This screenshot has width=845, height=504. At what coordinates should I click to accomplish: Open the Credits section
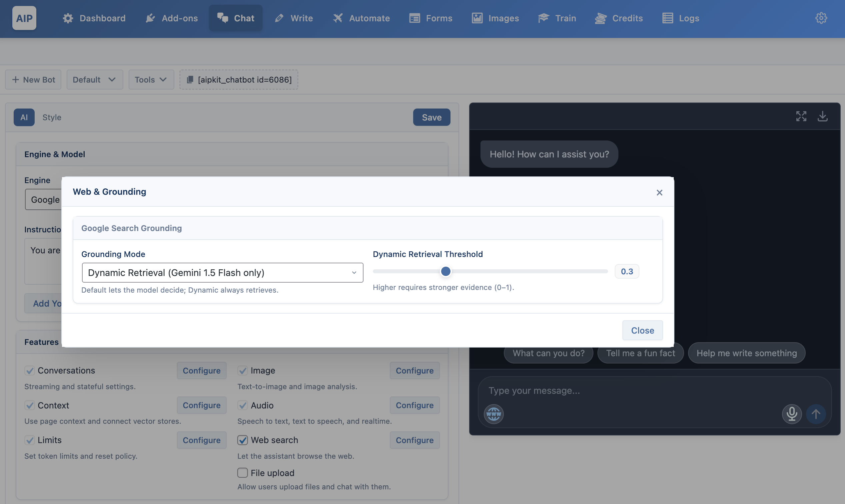coord(619,18)
